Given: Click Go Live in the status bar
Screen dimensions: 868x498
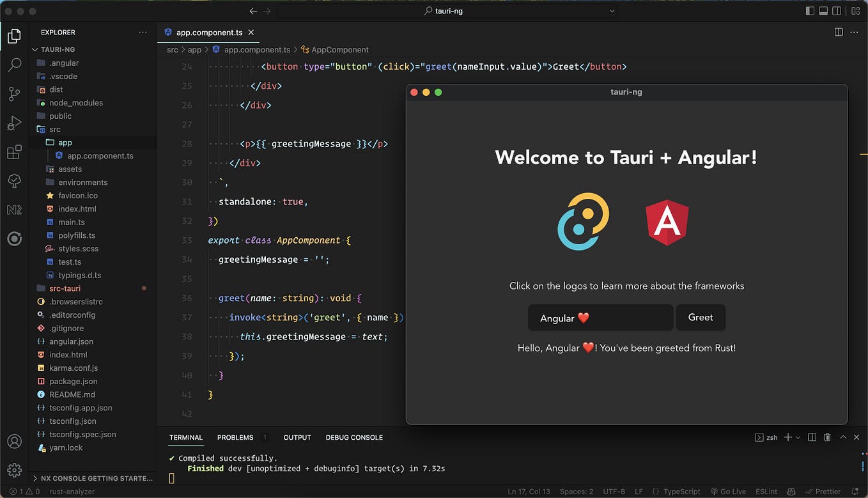Looking at the screenshot, I should click(x=728, y=492).
